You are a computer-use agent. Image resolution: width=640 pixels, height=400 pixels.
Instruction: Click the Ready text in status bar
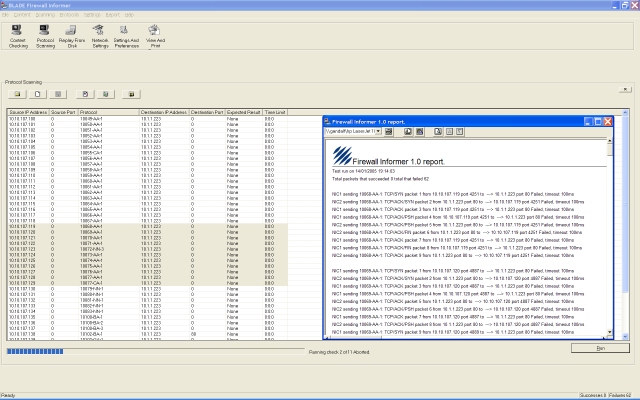click(8, 396)
